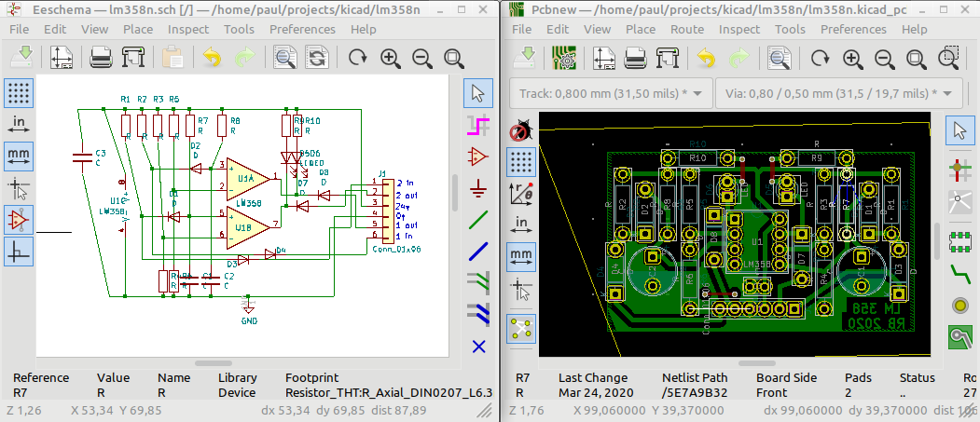This screenshot has width=980, height=422.
Task: Switch Pcbnew units to inches
Action: [x=520, y=225]
